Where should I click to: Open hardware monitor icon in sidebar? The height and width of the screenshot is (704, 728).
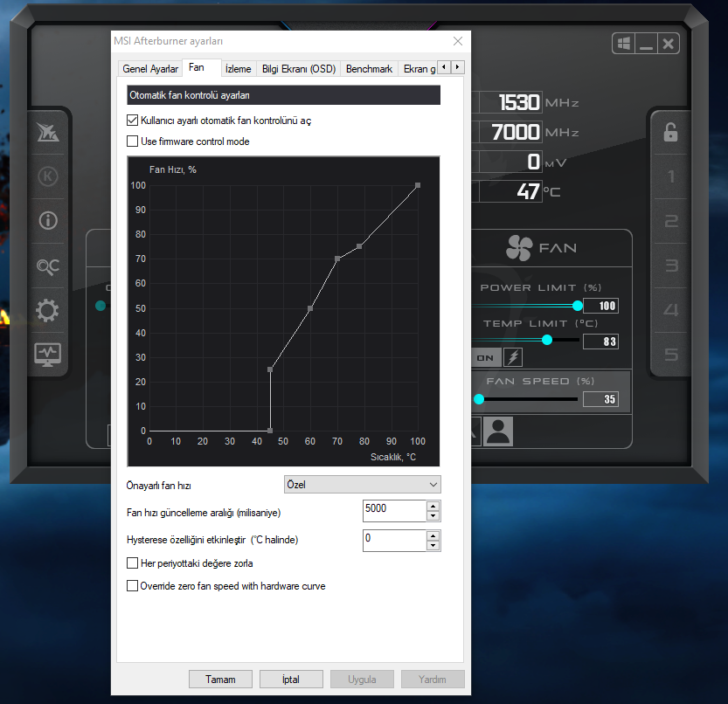pos(48,355)
